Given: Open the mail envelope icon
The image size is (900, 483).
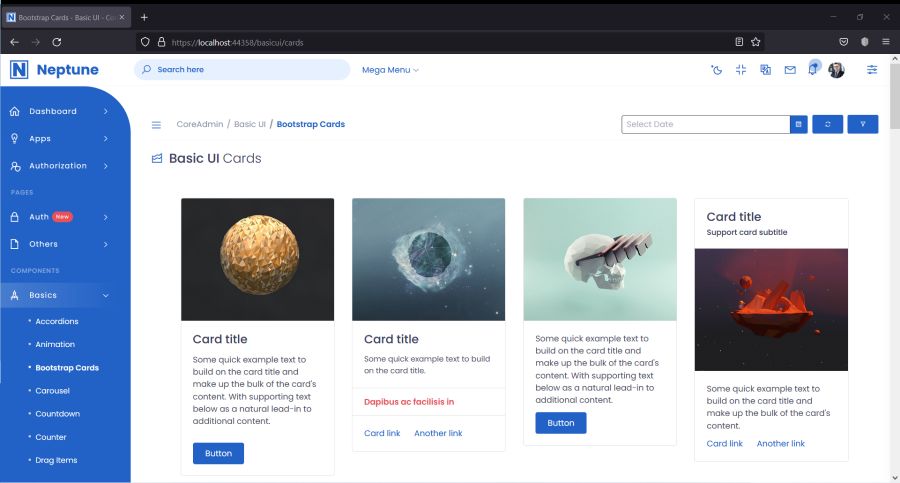Looking at the screenshot, I should [790, 70].
